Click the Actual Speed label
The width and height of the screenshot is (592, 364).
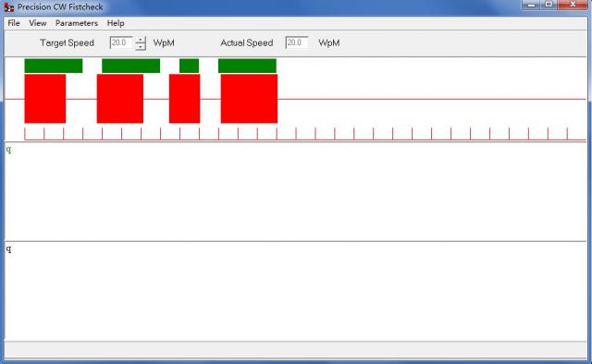[247, 43]
